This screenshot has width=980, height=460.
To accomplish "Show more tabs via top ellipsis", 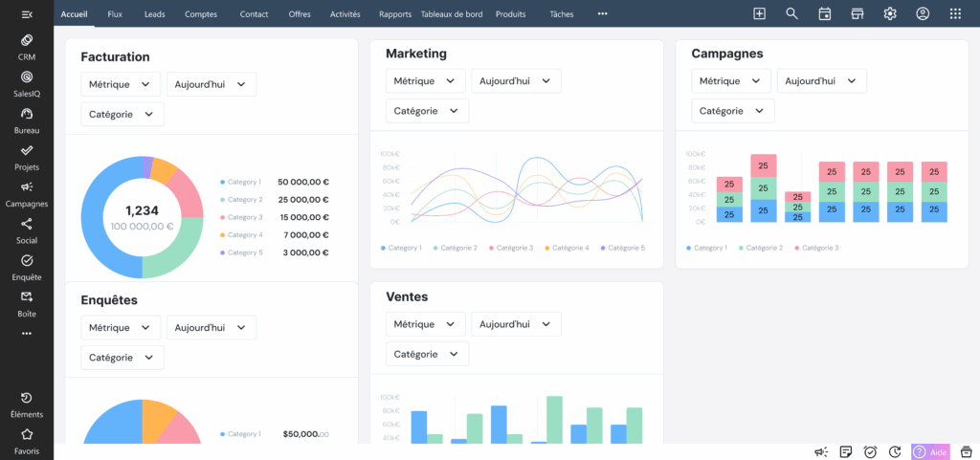I will (603, 13).
